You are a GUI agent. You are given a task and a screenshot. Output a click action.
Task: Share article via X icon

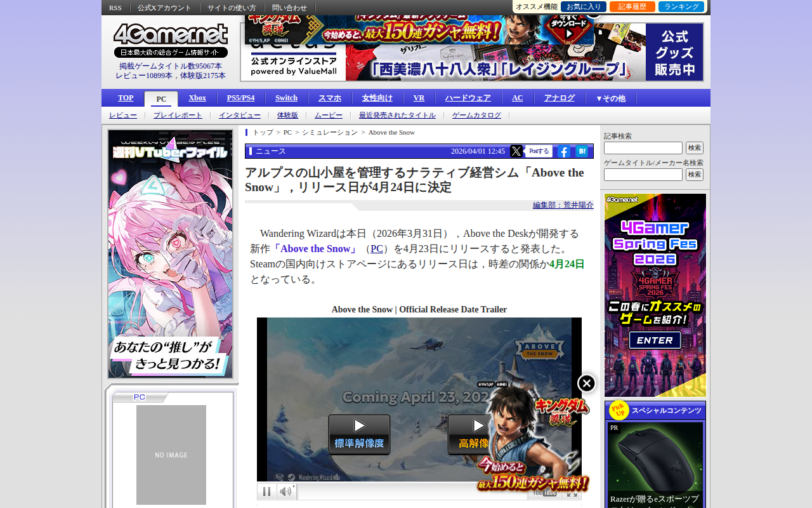(x=516, y=151)
